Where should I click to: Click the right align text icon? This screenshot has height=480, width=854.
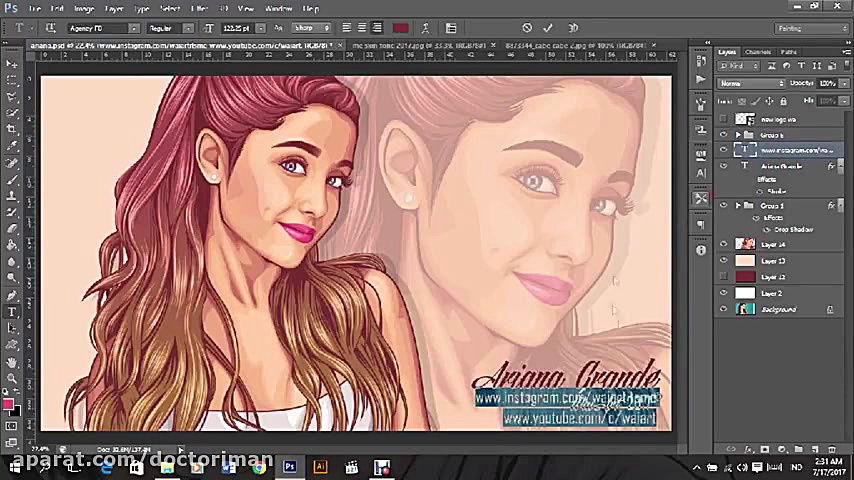point(377,28)
